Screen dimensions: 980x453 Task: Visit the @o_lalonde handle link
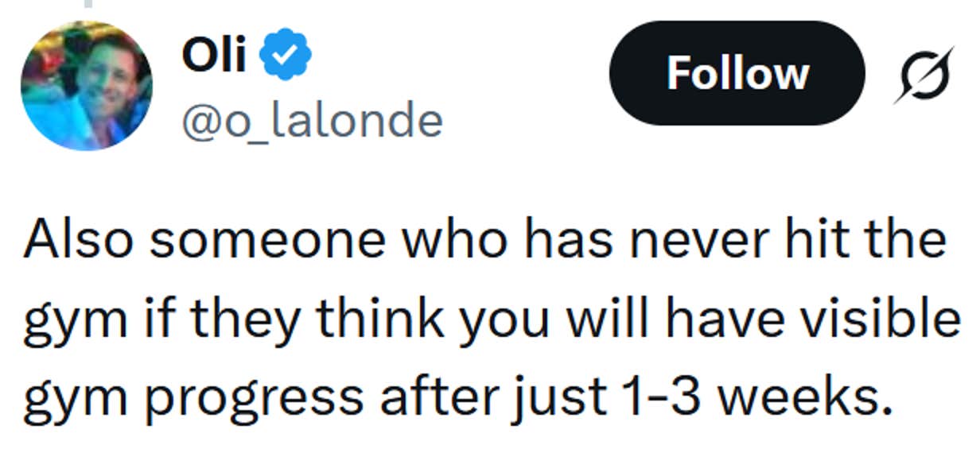[313, 121]
